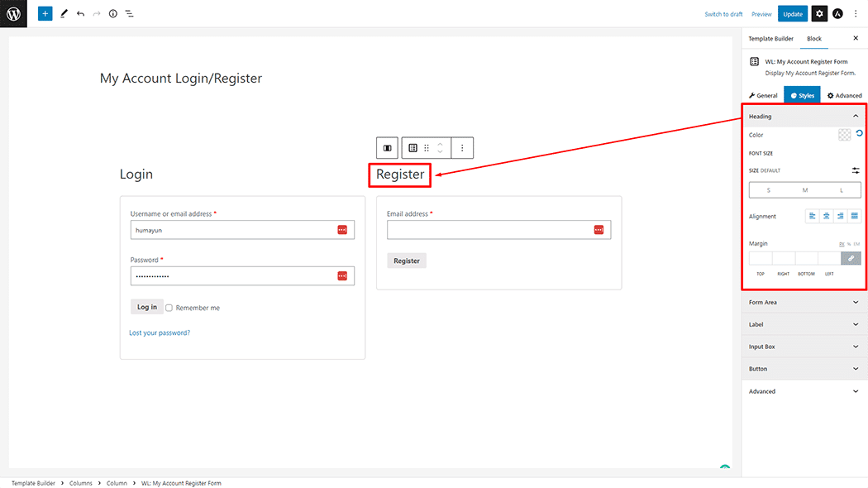This screenshot has width=868, height=488.
Task: Open the block inserter with the plus icon
Action: click(45, 13)
